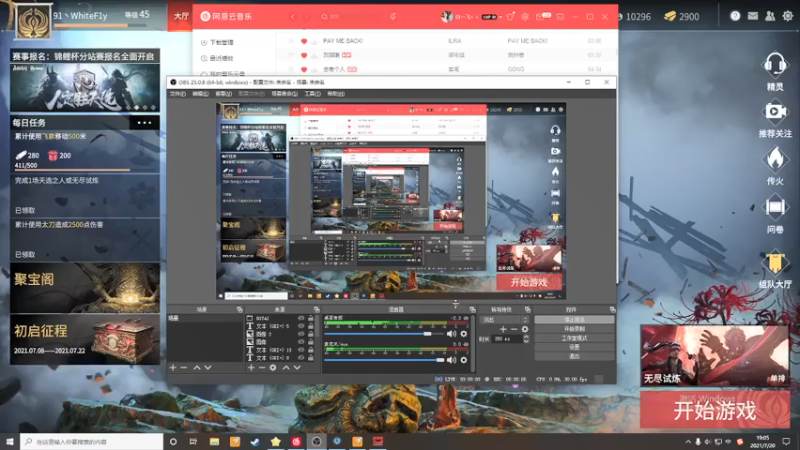
Task: Move the scene down in scenes panel
Action: 208,367
